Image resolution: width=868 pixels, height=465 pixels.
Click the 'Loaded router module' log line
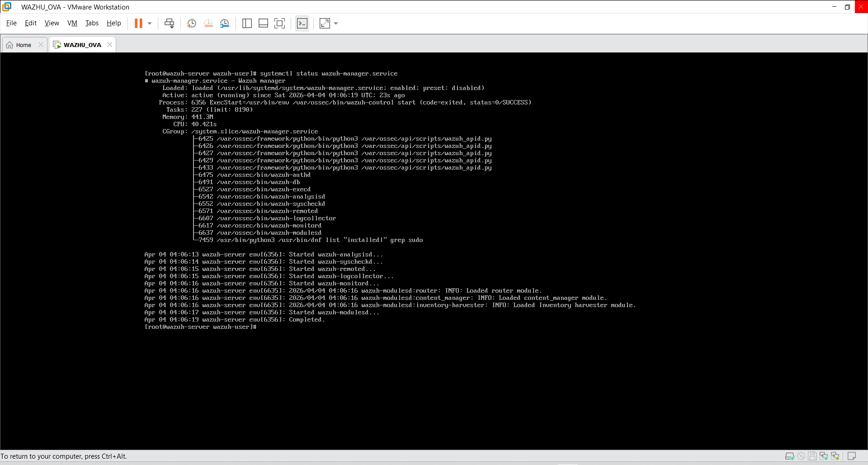[x=343, y=290]
